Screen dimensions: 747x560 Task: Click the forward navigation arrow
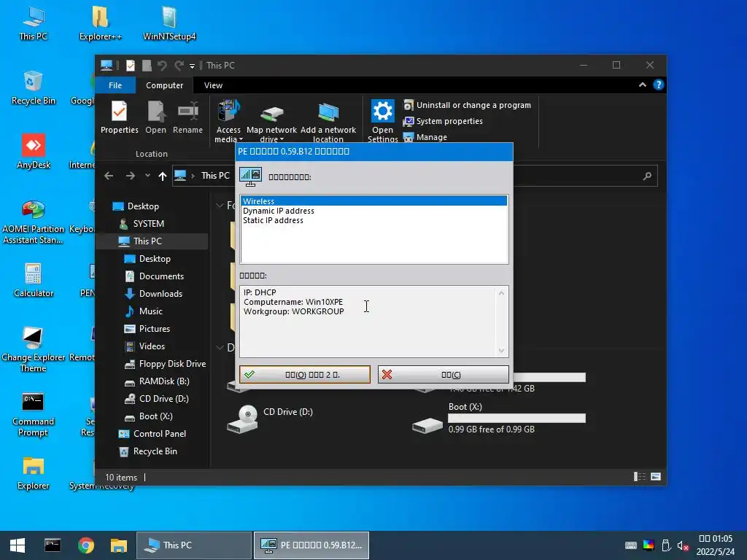130,176
